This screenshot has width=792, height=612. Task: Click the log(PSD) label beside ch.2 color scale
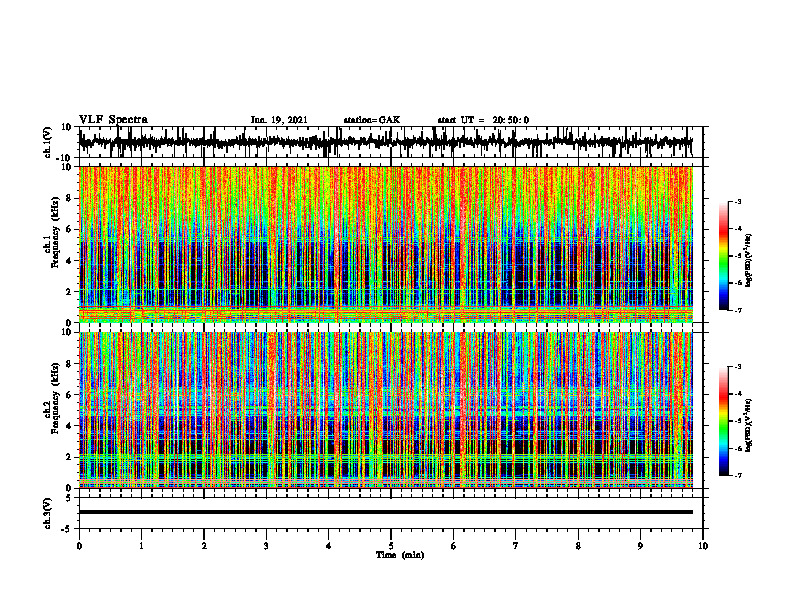click(x=749, y=425)
